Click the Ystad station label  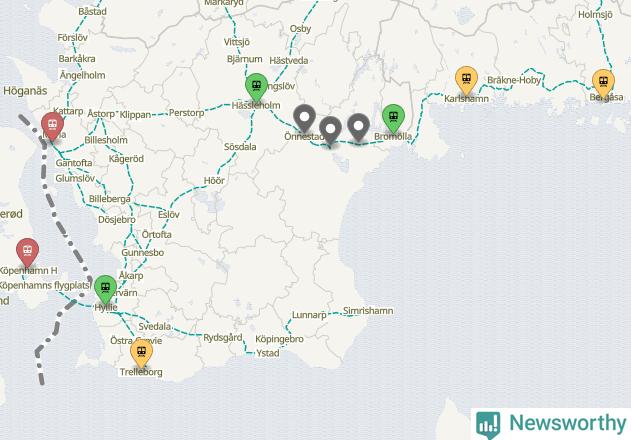[x=268, y=353]
